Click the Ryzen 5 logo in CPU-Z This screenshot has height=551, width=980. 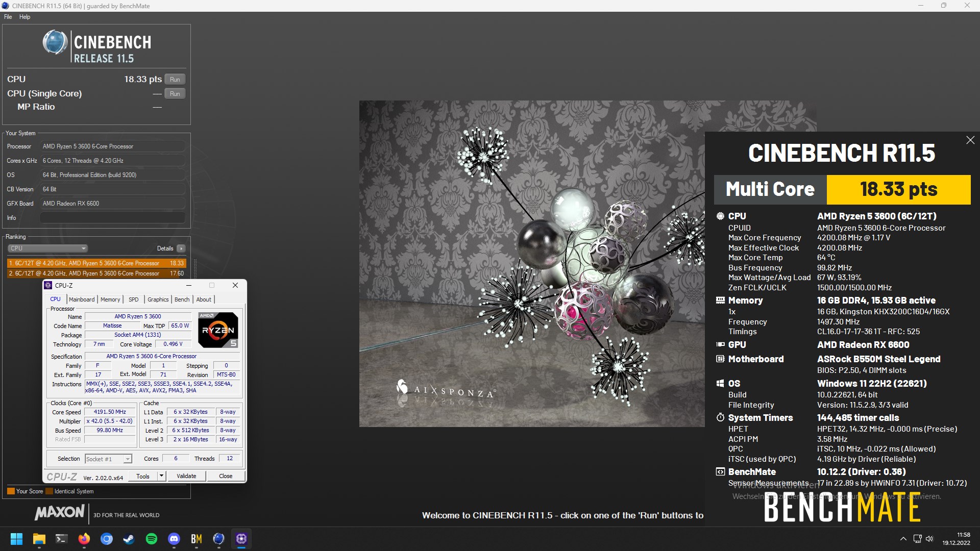(x=218, y=330)
